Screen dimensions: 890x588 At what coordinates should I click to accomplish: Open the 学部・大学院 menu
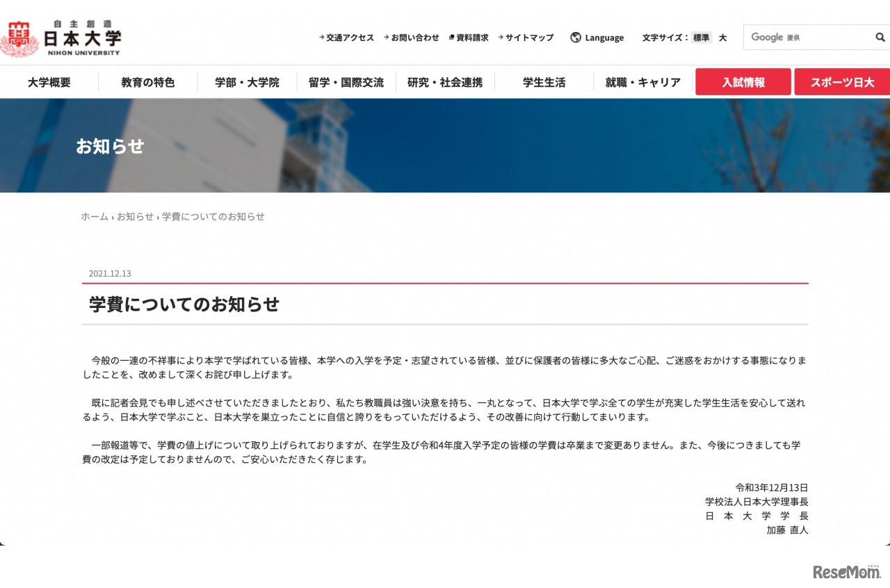tap(247, 83)
